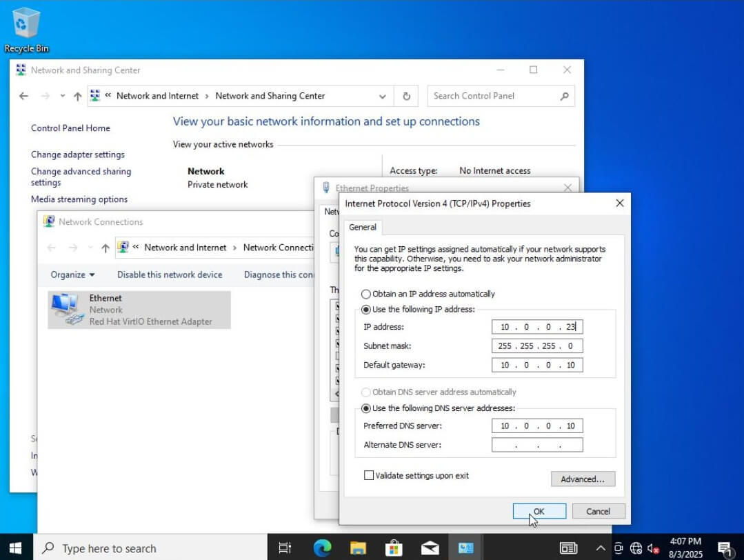Click the Default gateway input field
The image size is (744, 560).
537,365
